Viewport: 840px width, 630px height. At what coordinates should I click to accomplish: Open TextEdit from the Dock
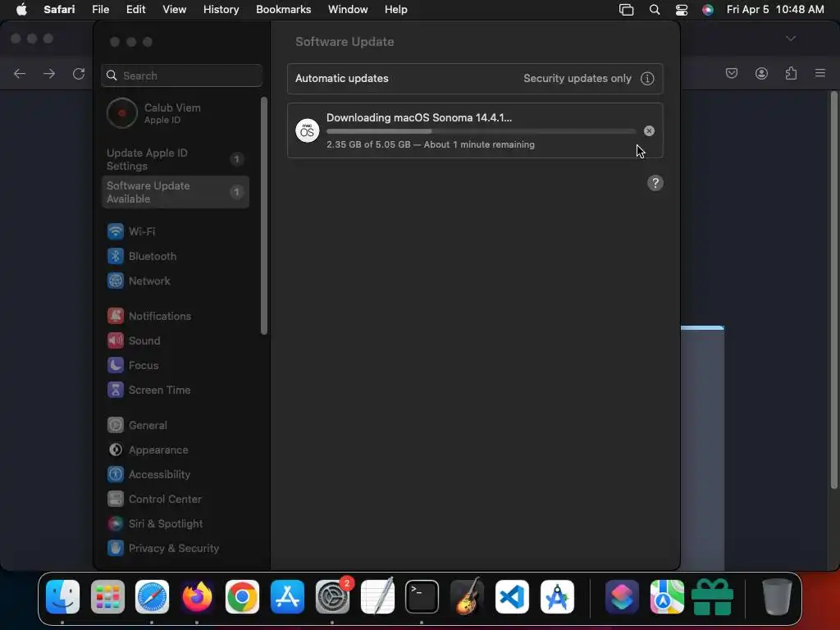click(x=377, y=597)
